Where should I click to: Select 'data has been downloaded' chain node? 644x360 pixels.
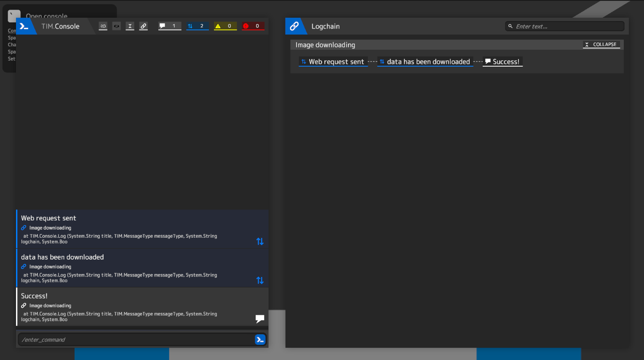(425, 62)
